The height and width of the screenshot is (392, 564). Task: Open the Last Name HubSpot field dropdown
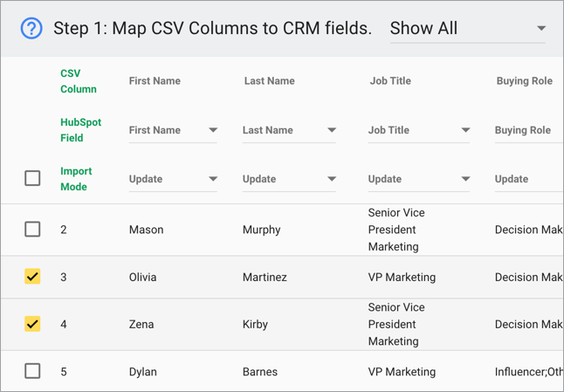pos(289,130)
